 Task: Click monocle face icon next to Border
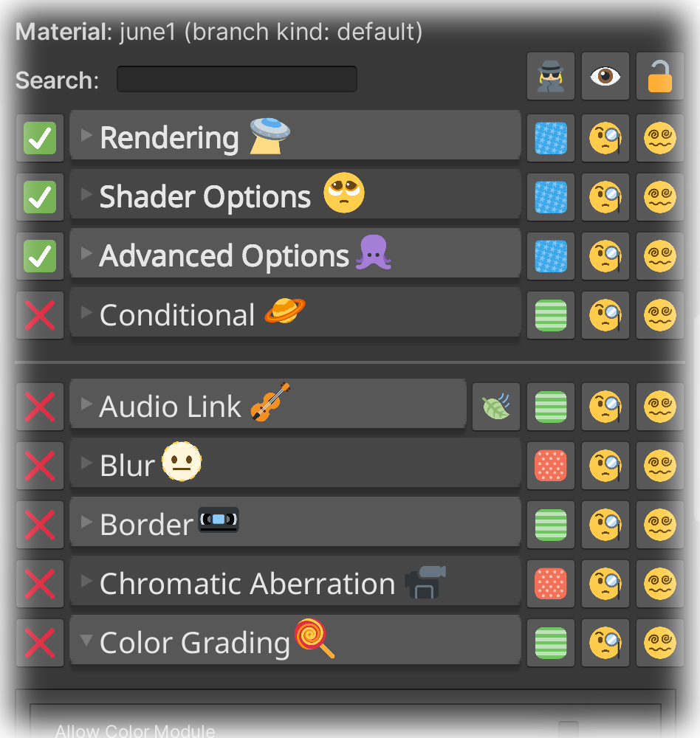point(605,525)
